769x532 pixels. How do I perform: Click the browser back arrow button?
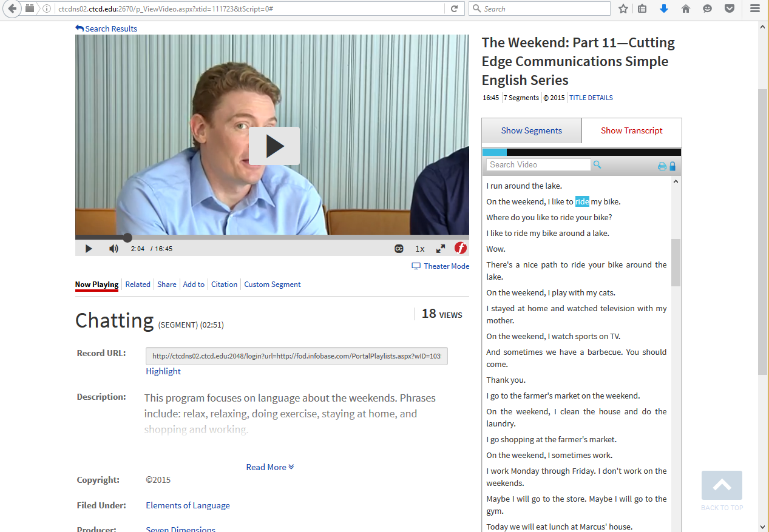[x=12, y=8]
